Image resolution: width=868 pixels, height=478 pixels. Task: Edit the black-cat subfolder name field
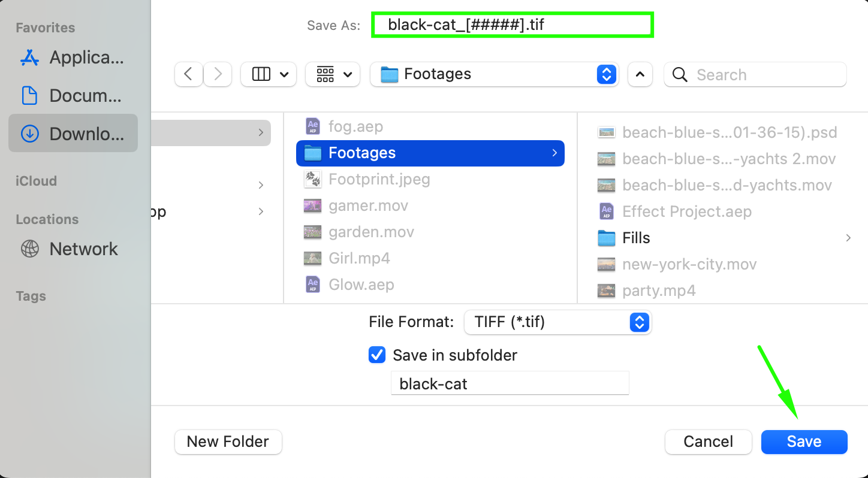510,383
